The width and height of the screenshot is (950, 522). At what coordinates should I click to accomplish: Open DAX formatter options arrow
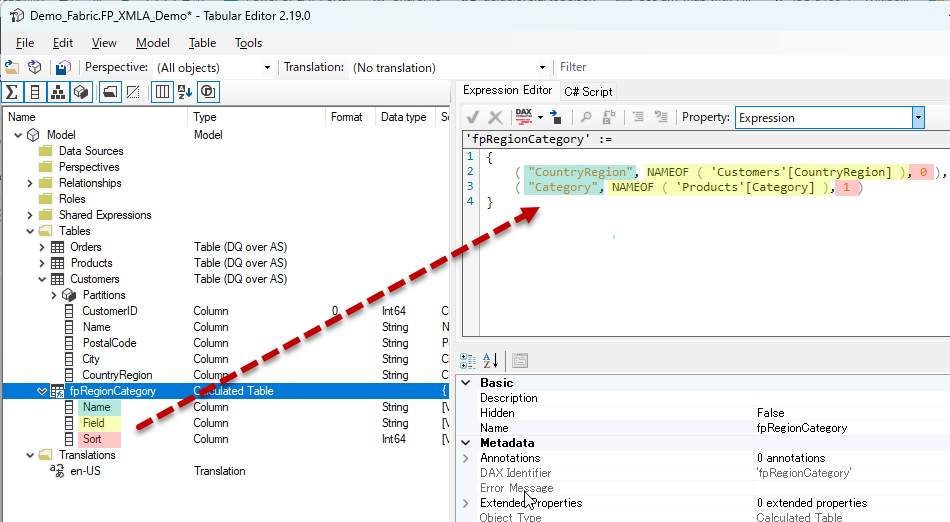tap(540, 117)
